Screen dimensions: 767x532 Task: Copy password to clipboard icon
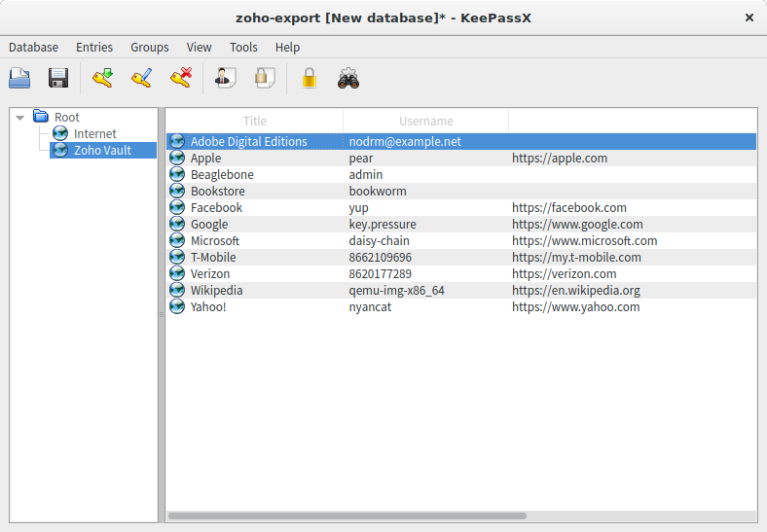point(265,78)
